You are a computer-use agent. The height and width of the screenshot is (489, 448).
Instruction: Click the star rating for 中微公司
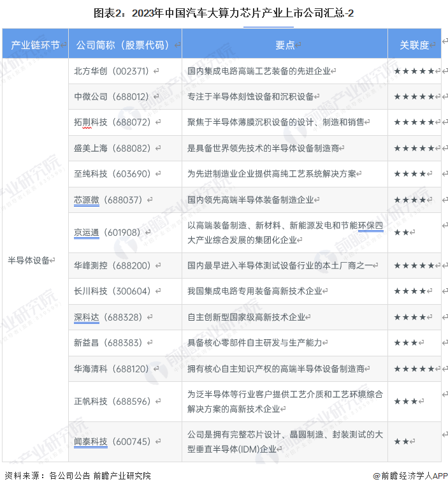pyautogui.click(x=414, y=97)
